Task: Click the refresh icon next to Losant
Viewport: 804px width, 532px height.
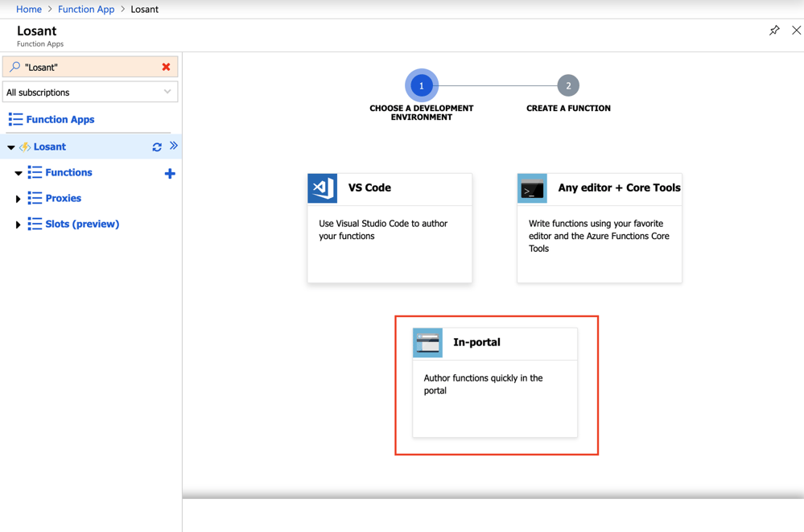Action: pyautogui.click(x=156, y=146)
